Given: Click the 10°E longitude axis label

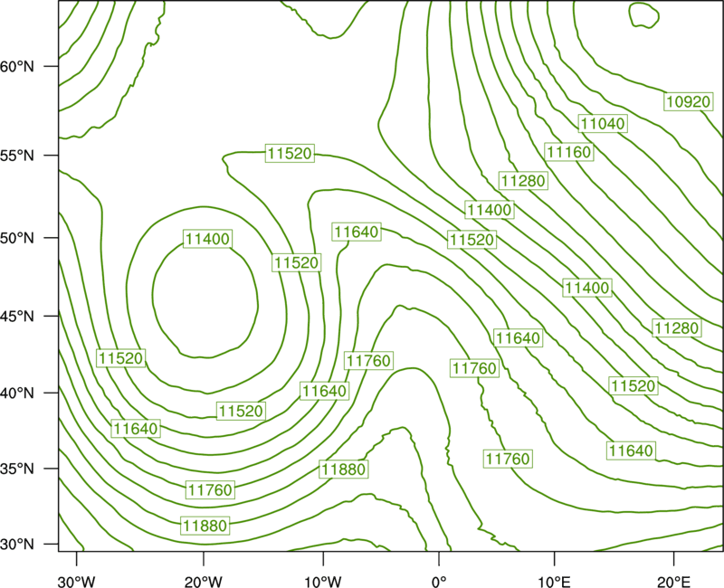Looking at the screenshot, I should (554, 582).
